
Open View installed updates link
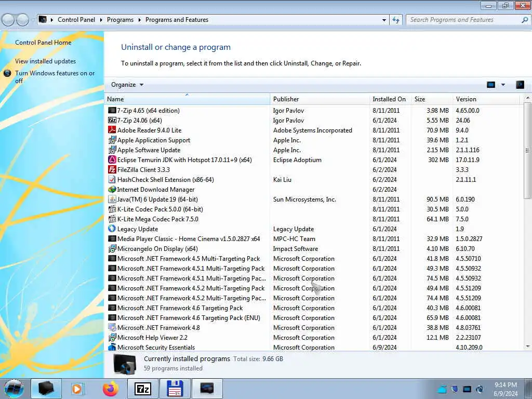(x=46, y=61)
